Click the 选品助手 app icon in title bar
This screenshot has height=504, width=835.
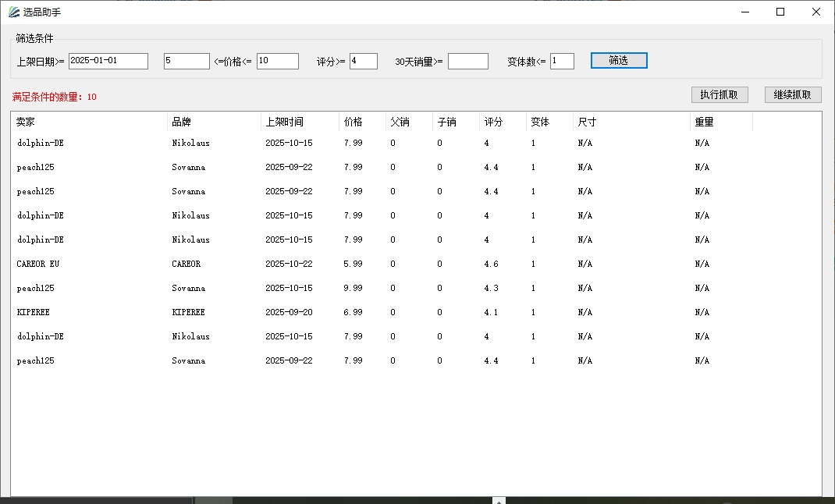coord(14,12)
